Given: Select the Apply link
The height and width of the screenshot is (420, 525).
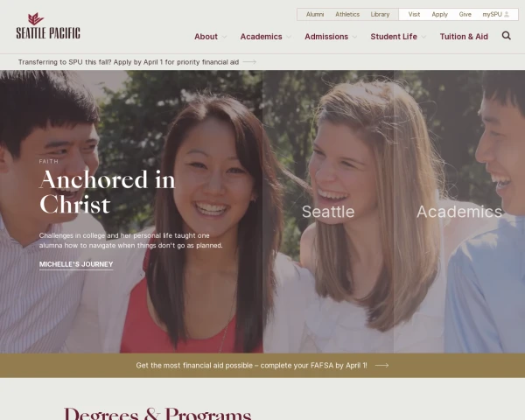Looking at the screenshot, I should [439, 14].
